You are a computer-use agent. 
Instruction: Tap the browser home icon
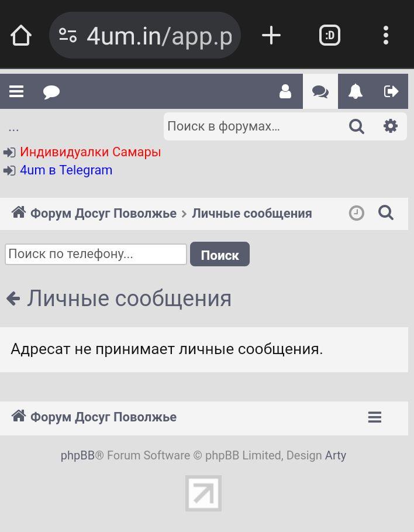[x=21, y=36]
